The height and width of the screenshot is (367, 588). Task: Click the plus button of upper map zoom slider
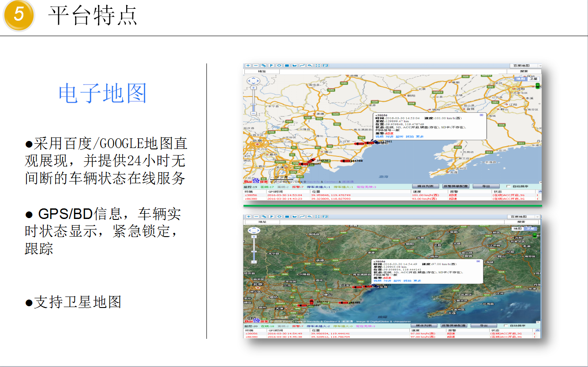(254, 88)
